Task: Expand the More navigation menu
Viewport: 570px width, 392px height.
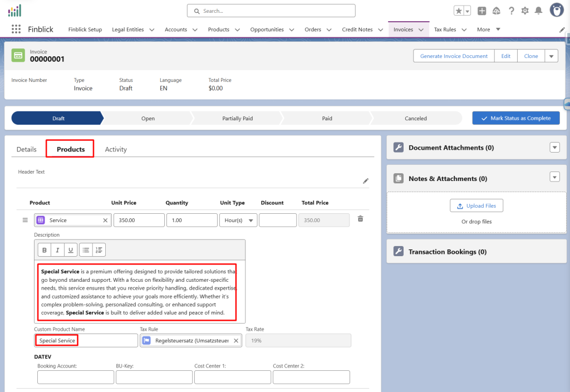Action: coord(489,30)
